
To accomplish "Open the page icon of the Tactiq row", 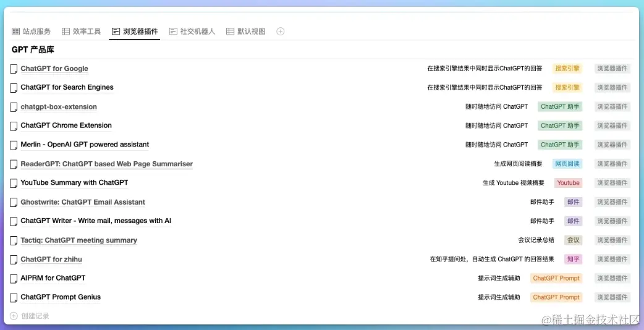I will (x=14, y=240).
